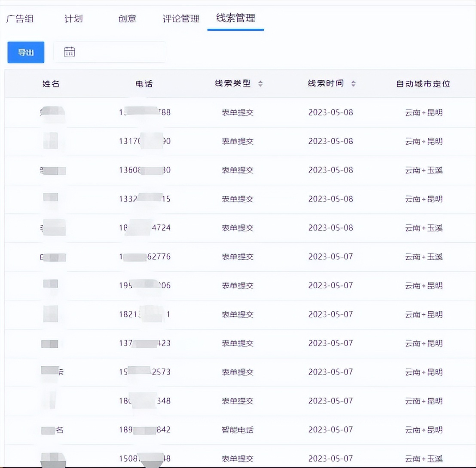This screenshot has width=476, height=468.
Task: Open the date range filter dropdown
Action: [x=110, y=52]
